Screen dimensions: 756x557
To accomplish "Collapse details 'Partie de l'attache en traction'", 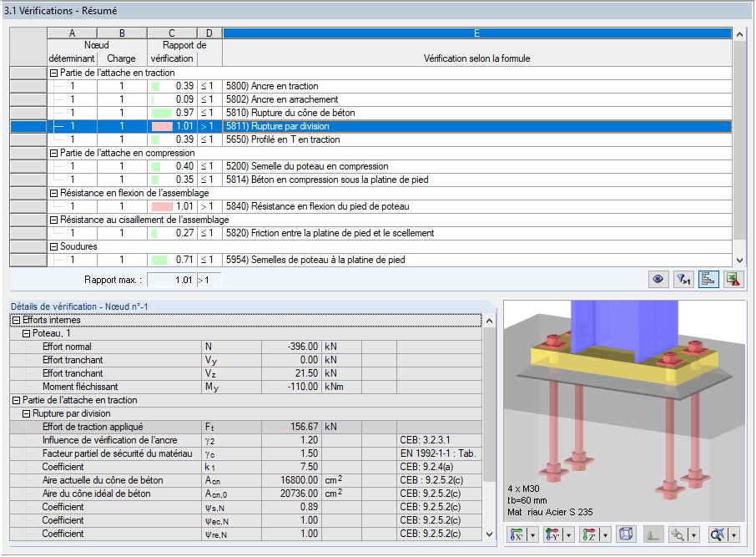I will pyautogui.click(x=17, y=400).
